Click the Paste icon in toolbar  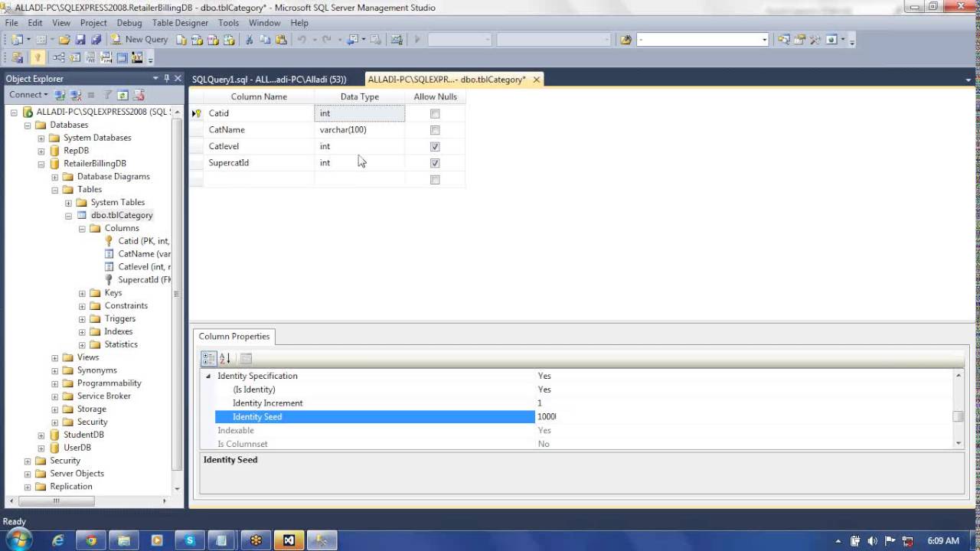[281, 39]
